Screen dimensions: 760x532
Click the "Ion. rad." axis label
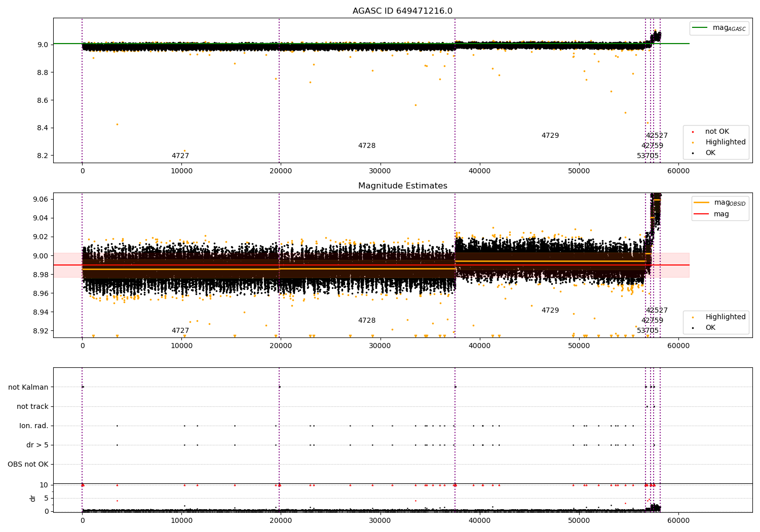(x=34, y=426)
